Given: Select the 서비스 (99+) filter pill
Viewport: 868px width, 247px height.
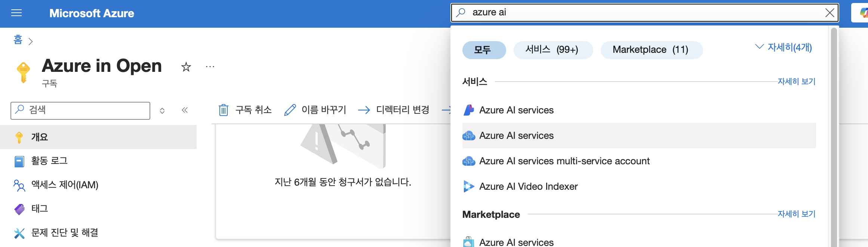Looking at the screenshot, I should point(553,50).
